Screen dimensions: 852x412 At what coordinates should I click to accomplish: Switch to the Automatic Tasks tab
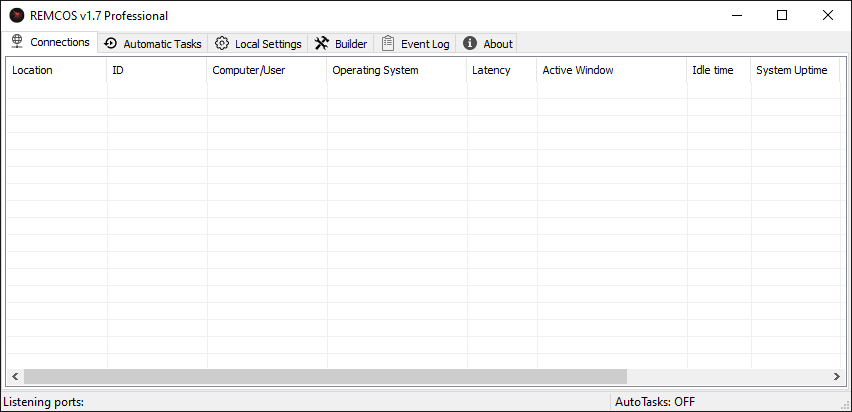(x=161, y=44)
